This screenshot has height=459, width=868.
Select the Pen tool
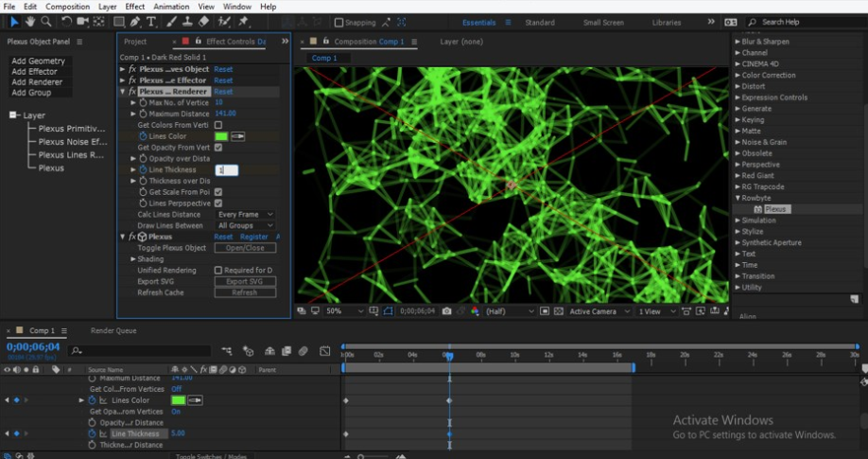coord(135,22)
